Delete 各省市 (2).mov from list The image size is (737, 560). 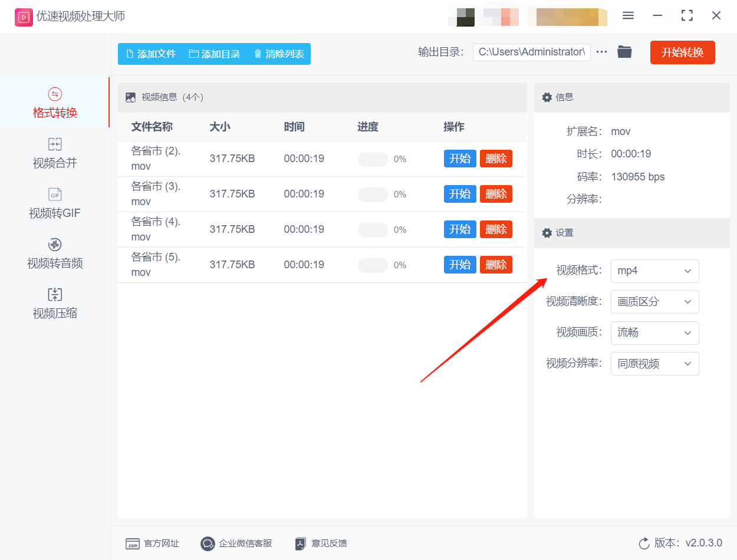pos(496,159)
